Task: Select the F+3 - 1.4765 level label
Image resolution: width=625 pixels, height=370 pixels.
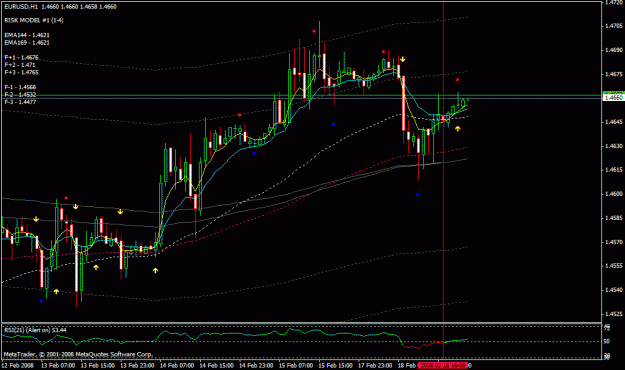Action: coord(22,72)
